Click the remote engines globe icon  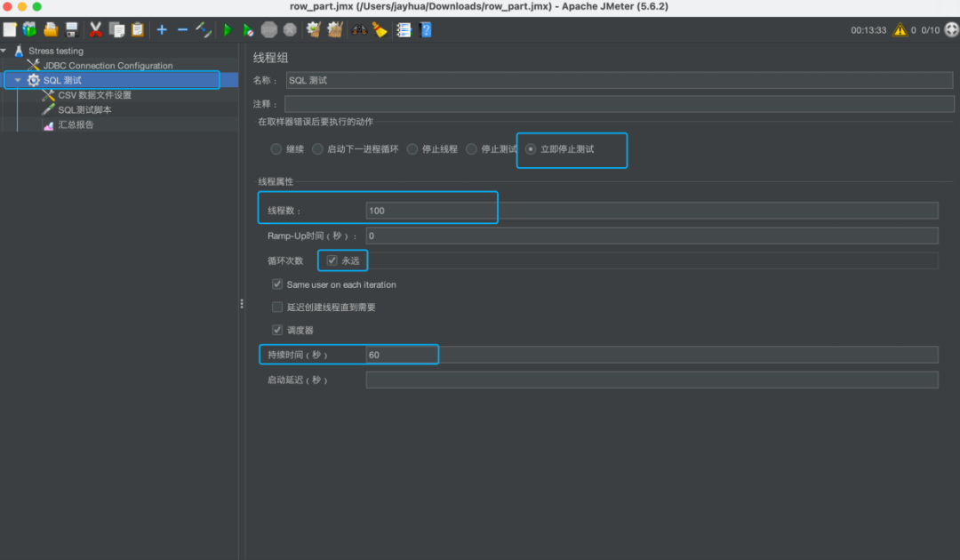tap(951, 29)
